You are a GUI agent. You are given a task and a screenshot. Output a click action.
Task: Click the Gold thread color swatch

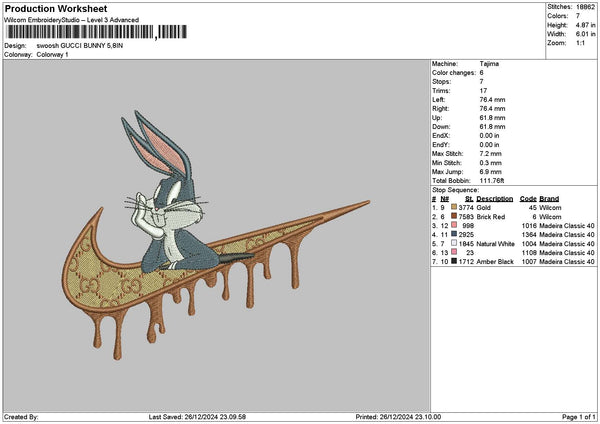[x=455, y=208]
